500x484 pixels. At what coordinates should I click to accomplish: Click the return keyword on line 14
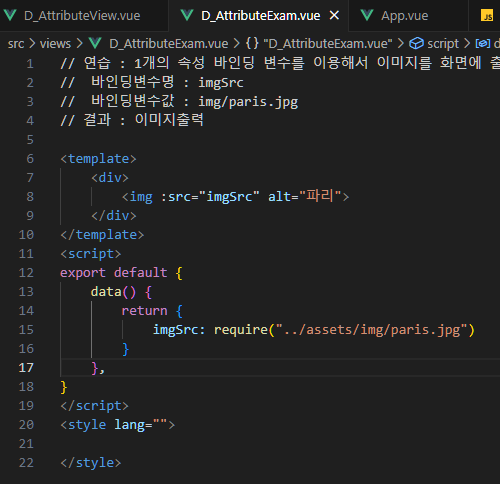click(x=144, y=311)
